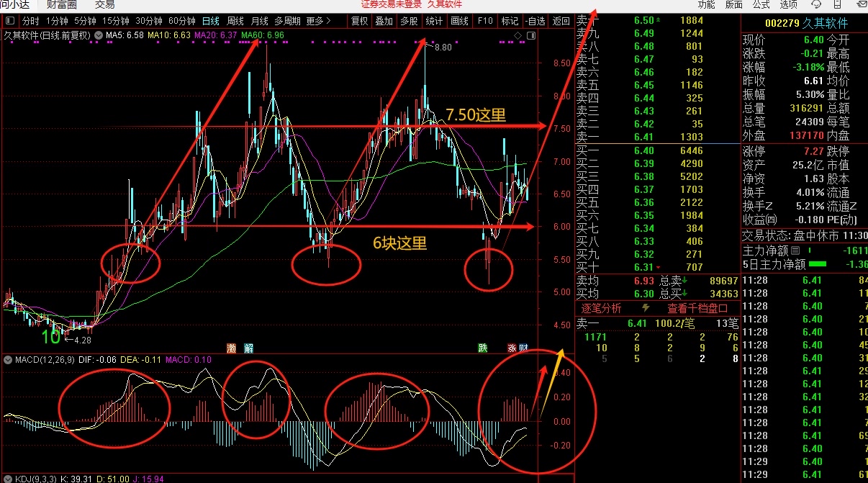
Task: Click the MACD(12,26,9) indicator label
Action: 45,359
